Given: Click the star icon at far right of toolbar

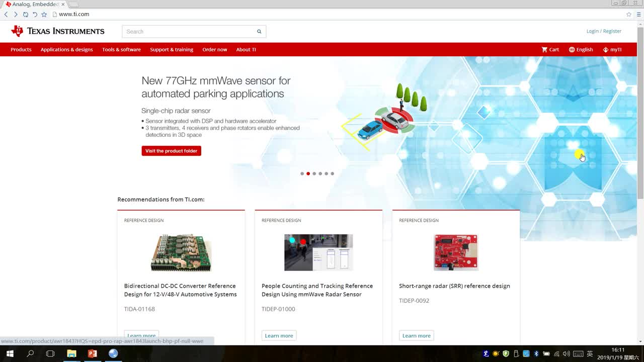Looking at the screenshot, I should pos(628,15).
